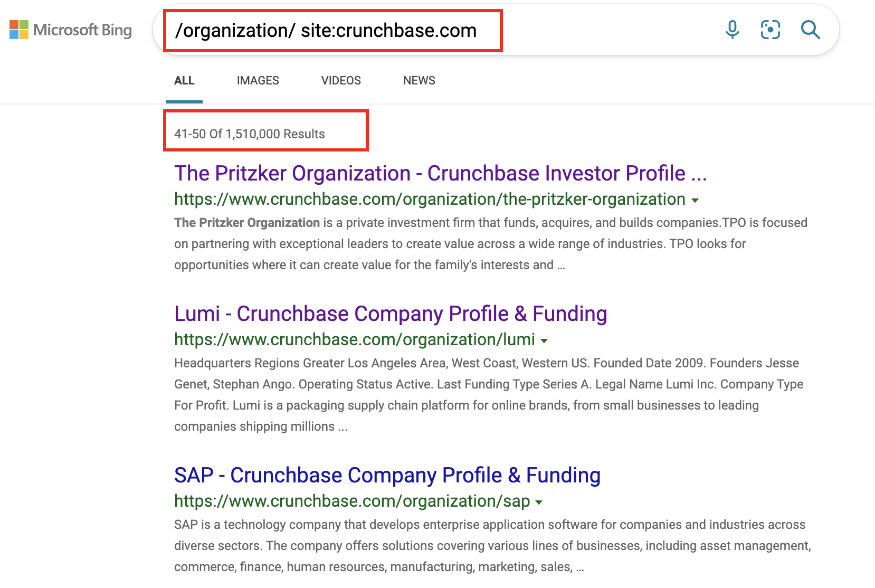Select the ALL results tab
This screenshot has height=588, width=875.
click(184, 81)
